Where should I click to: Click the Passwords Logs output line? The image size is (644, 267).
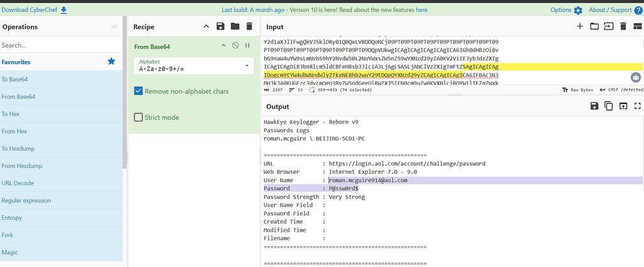286,130
